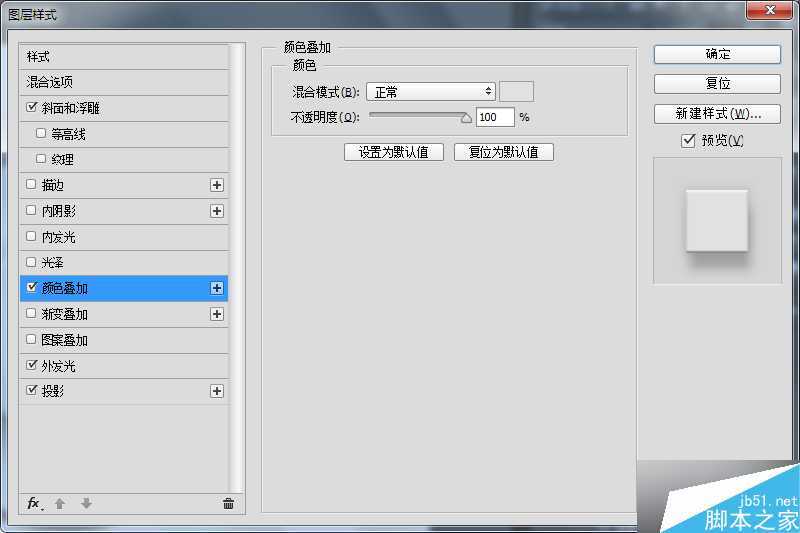
Task: Add another 内阴影 effect with plus icon
Action: click(217, 211)
